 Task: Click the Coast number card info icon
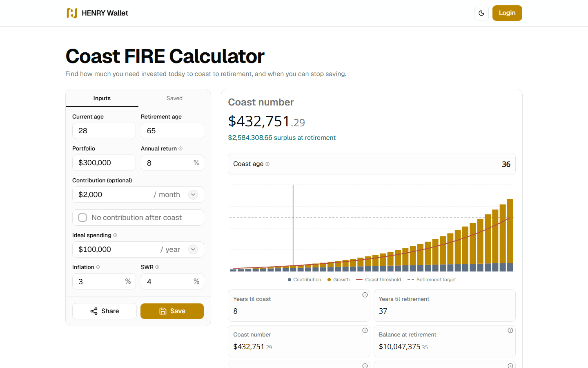tap(365, 330)
